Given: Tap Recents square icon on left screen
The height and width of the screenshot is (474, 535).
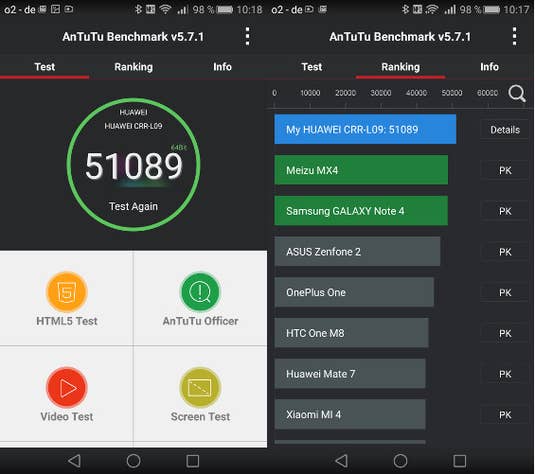Looking at the screenshot, I should (193, 461).
